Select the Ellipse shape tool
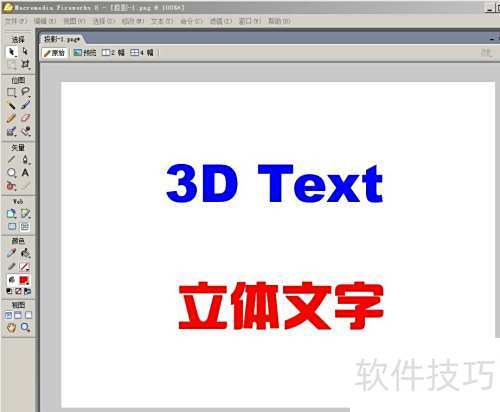 [11, 173]
